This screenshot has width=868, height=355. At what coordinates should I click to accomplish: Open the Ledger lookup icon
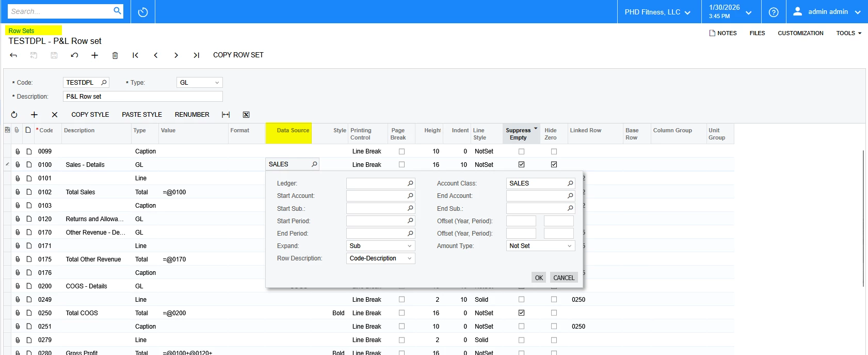coord(410,183)
